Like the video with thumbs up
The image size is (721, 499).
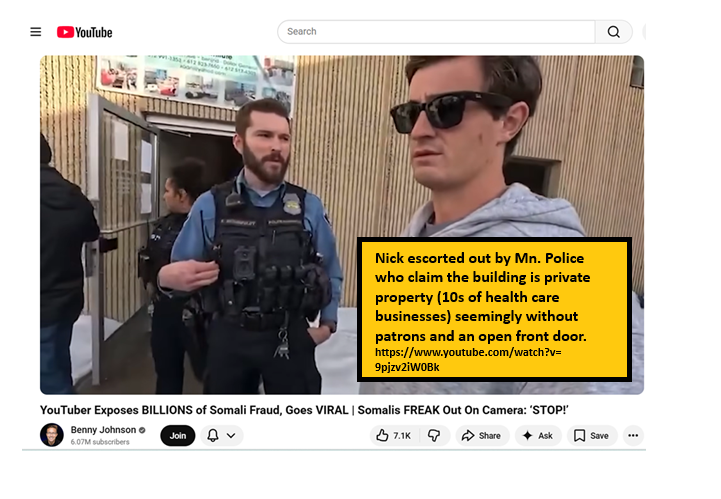394,436
